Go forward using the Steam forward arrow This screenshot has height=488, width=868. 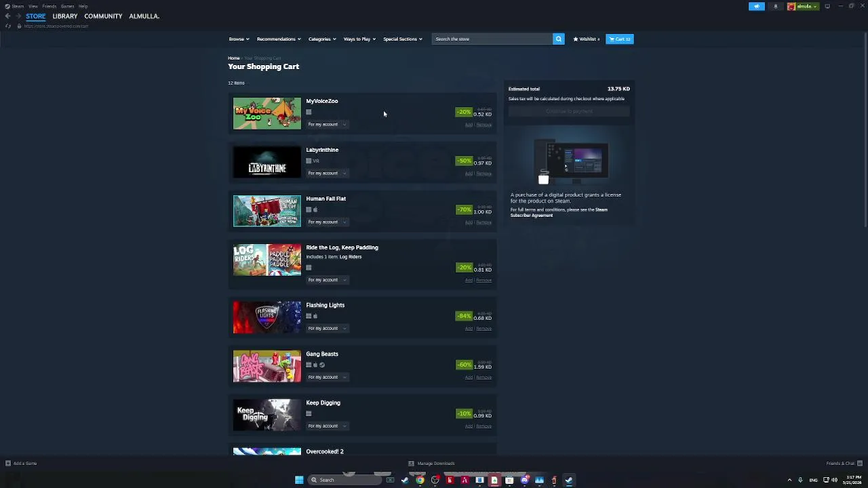18,16
